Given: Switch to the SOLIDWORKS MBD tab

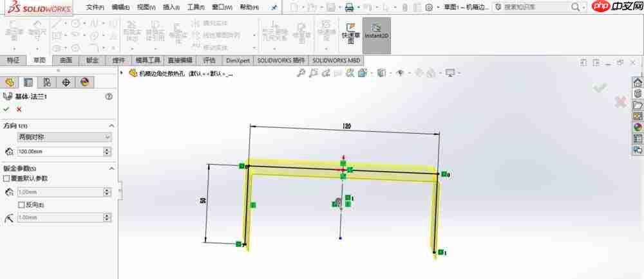Looking at the screenshot, I should 336,60.
